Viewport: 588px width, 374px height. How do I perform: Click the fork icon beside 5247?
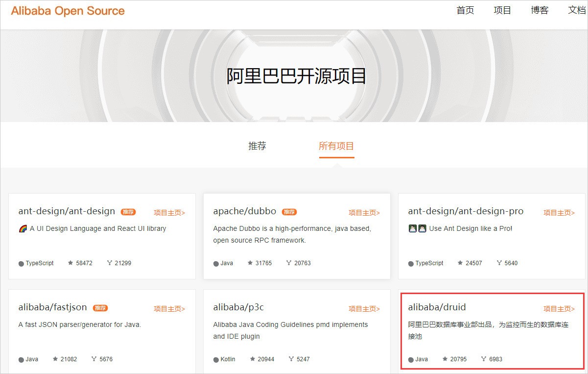(x=291, y=359)
